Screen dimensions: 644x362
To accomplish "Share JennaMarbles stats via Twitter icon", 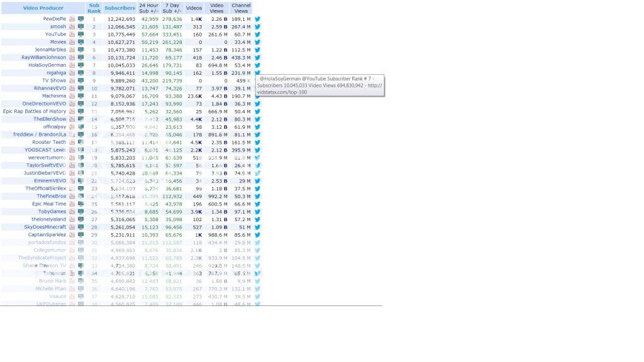I will [257, 50].
